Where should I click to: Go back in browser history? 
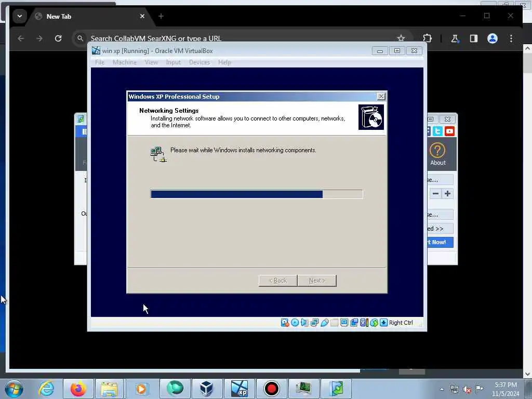pos(21,38)
